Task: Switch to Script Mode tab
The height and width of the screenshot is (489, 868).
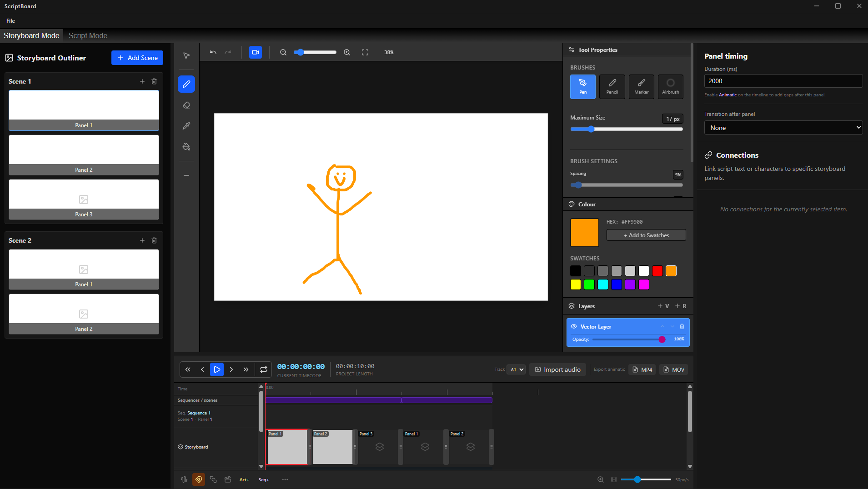Action: (x=88, y=35)
